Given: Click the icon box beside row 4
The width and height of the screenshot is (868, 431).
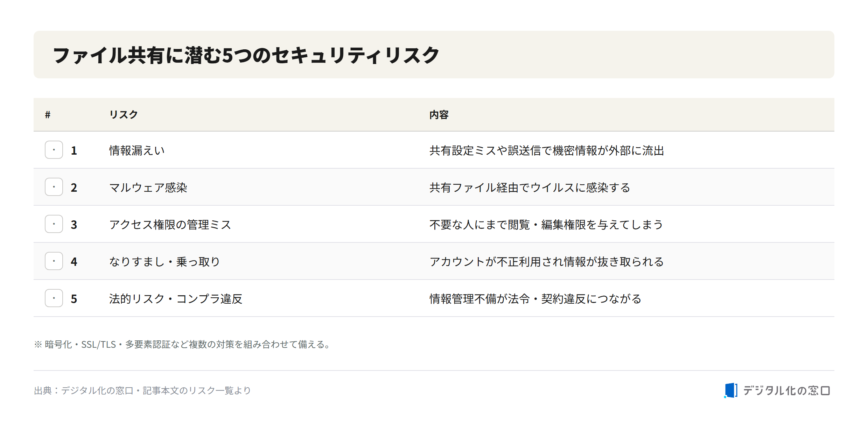Looking at the screenshot, I should point(54,261).
